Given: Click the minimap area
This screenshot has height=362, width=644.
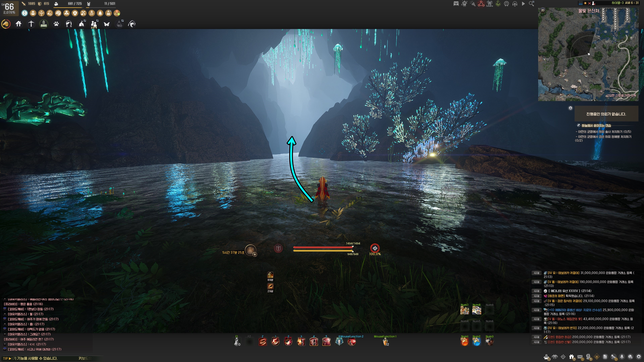Looking at the screenshot, I should click(x=588, y=54).
